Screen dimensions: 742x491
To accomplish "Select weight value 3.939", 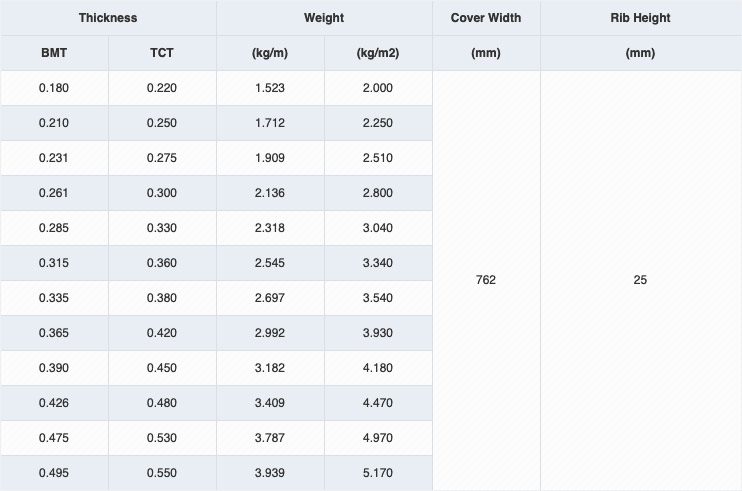I will [x=270, y=473].
